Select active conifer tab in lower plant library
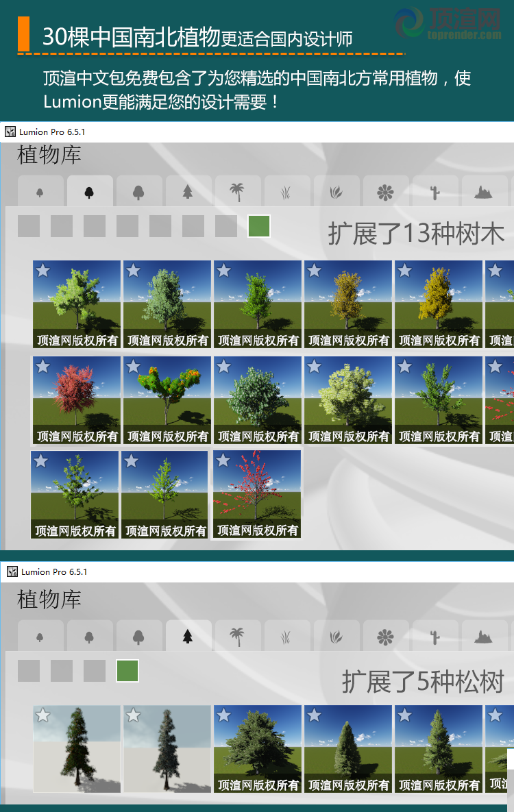Viewport: 514px width, 812px height. click(188, 636)
